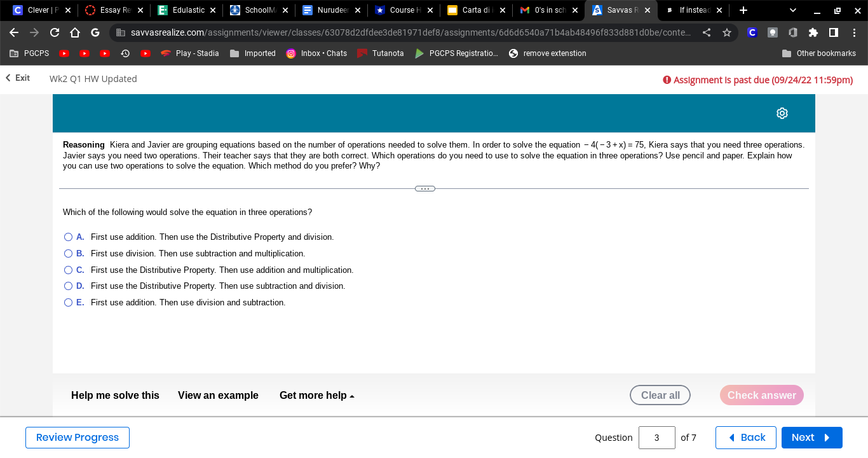This screenshot has width=868, height=458.
Task: Click the Help me solve this link
Action: 115,395
